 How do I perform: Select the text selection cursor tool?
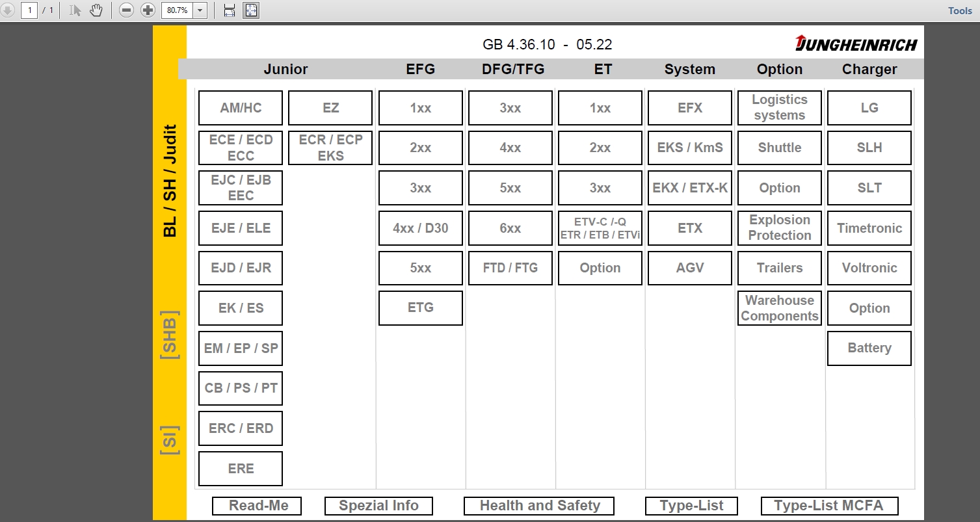[75, 10]
